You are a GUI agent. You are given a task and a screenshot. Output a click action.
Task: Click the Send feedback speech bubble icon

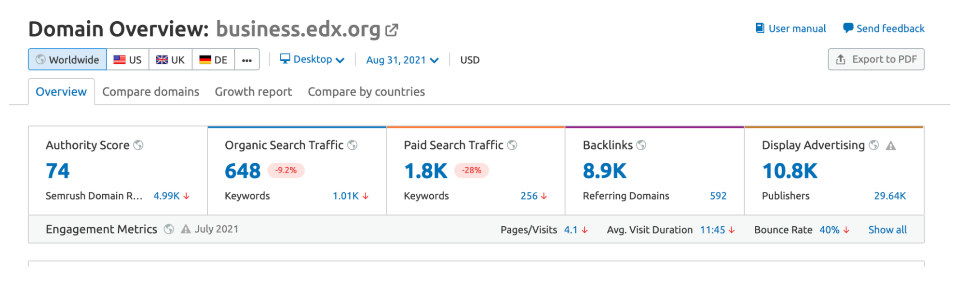point(847,28)
